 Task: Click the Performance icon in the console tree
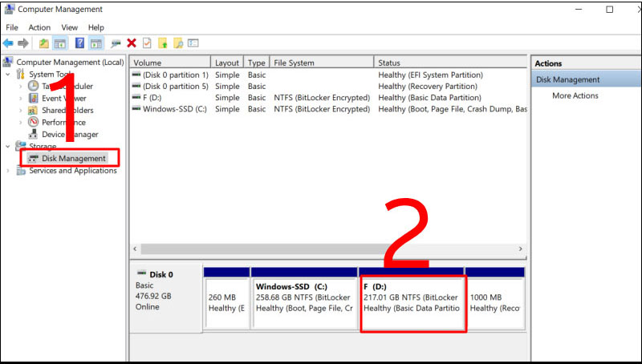[34, 123]
